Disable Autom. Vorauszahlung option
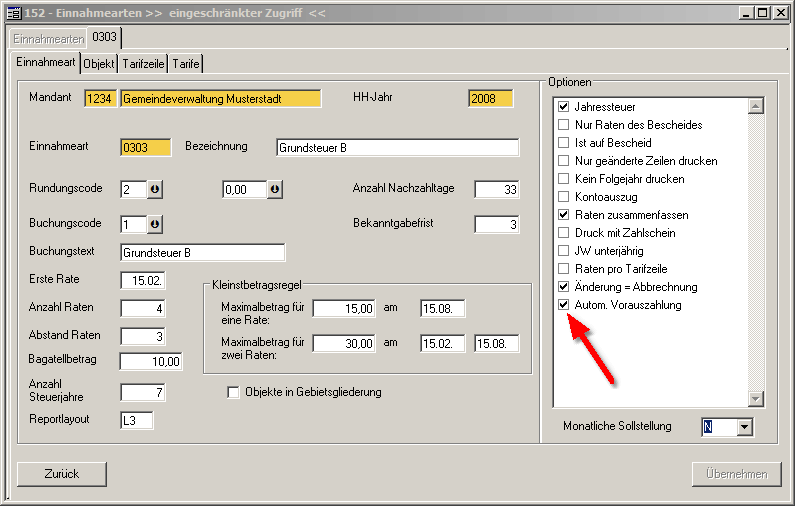 pos(564,305)
